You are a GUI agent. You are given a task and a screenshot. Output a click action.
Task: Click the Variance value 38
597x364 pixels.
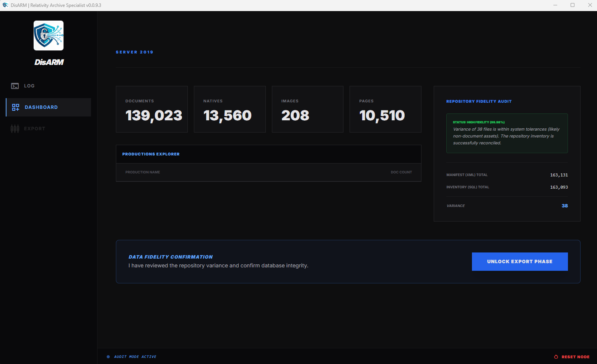click(x=565, y=206)
